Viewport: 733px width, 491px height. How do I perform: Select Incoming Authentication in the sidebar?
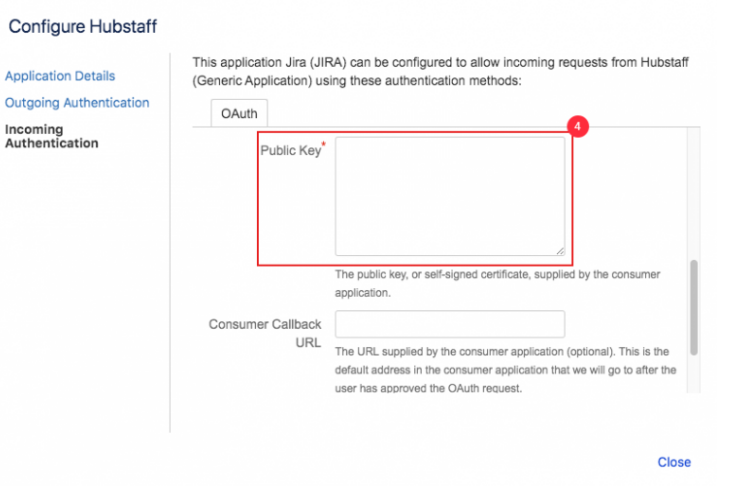(x=52, y=136)
